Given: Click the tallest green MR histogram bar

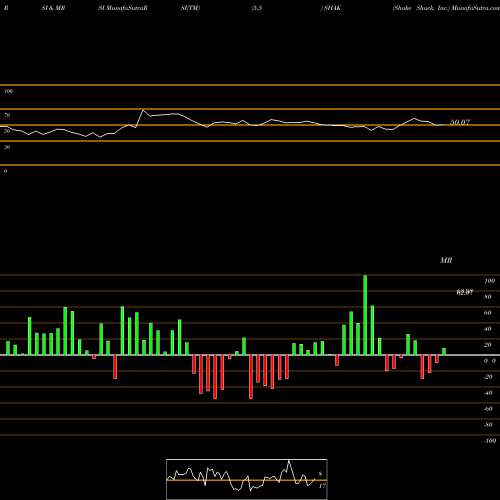Looking at the screenshot, I should click(x=365, y=315).
